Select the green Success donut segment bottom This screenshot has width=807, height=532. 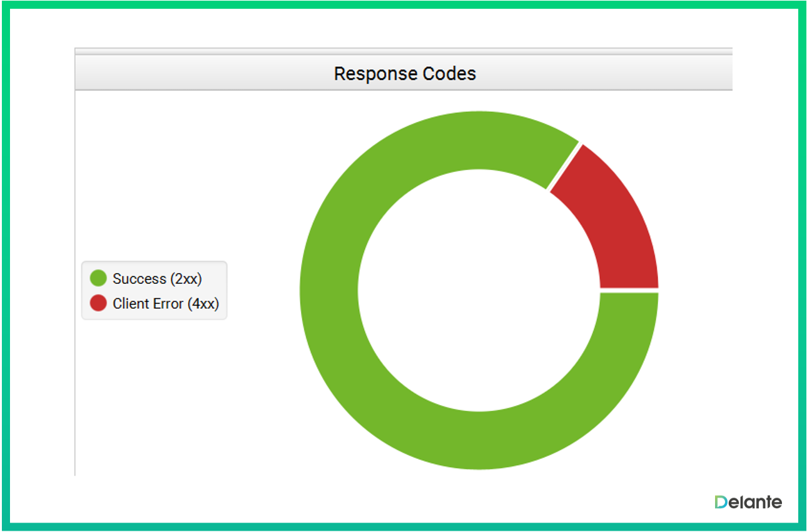tap(479, 441)
